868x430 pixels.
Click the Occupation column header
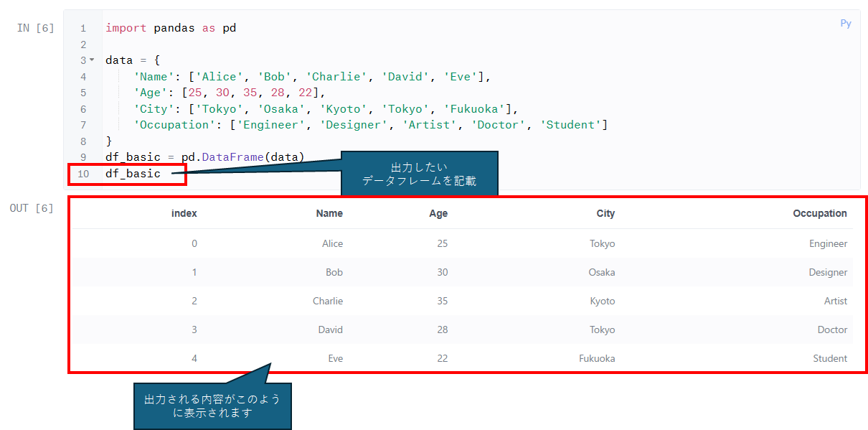820,213
